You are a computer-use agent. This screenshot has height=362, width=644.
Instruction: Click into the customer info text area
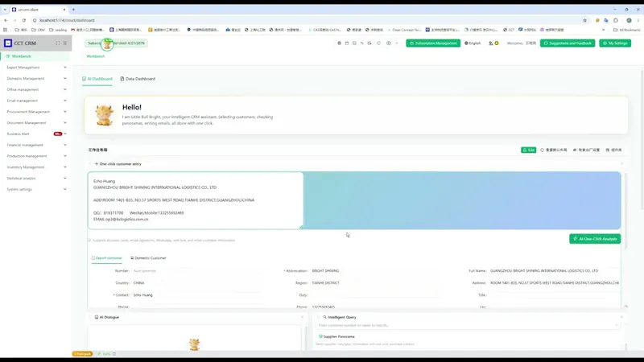coord(196,200)
